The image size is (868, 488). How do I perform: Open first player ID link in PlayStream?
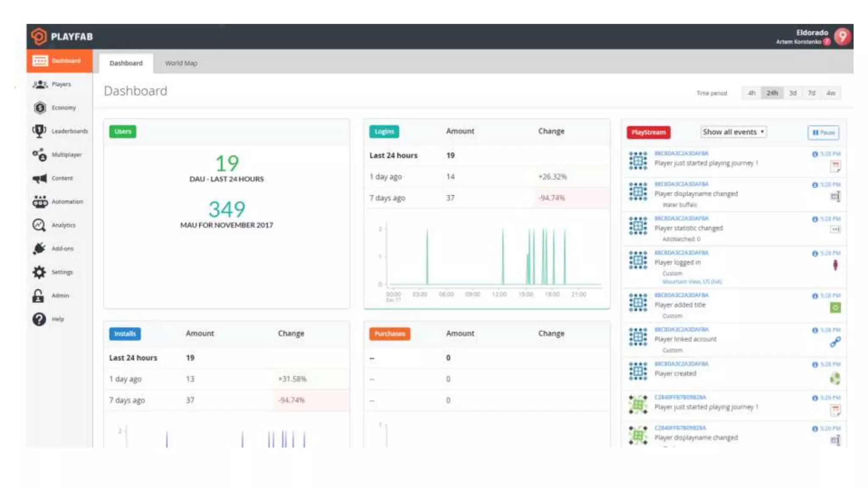(681, 153)
